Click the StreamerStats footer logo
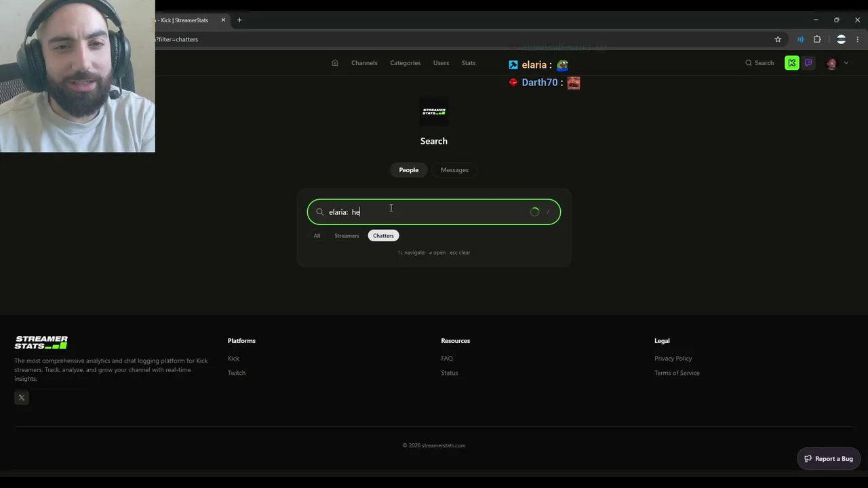This screenshot has width=868, height=488. click(41, 342)
